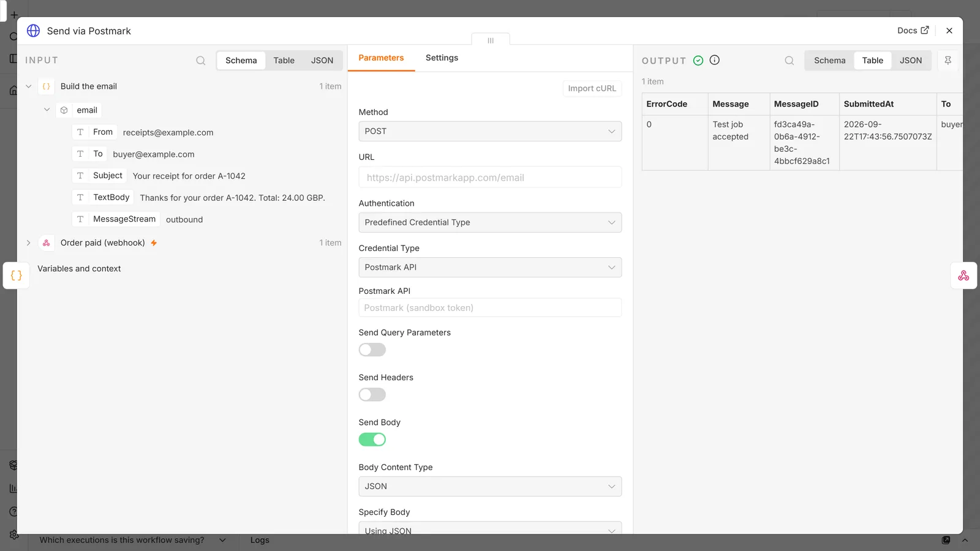Click the MessageID value fd3ca49a cell
Viewport: 980px width, 551px height.
804,143
